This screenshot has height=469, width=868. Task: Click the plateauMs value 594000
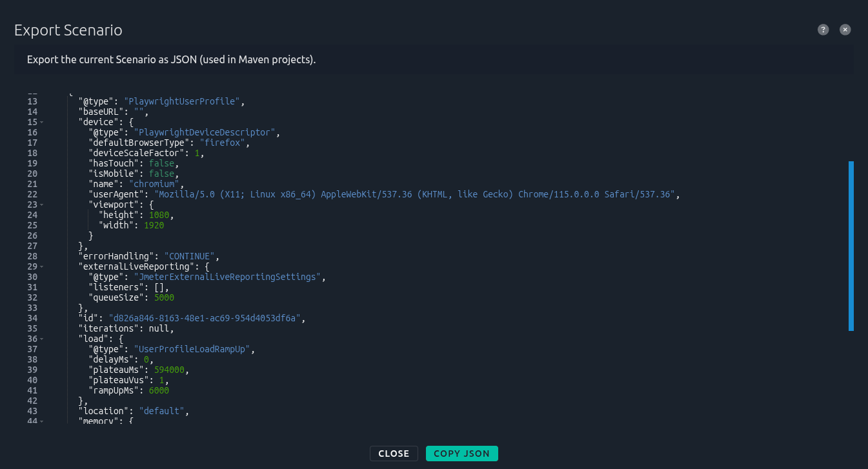tap(170, 370)
